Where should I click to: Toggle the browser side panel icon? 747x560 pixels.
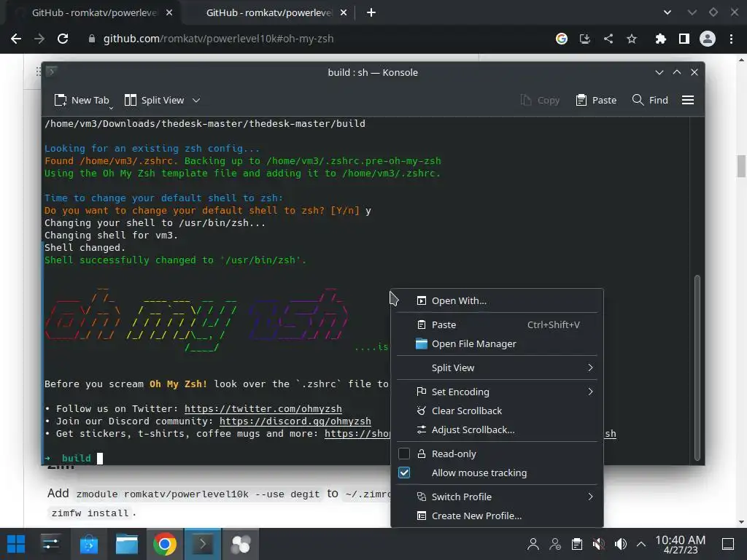click(684, 39)
